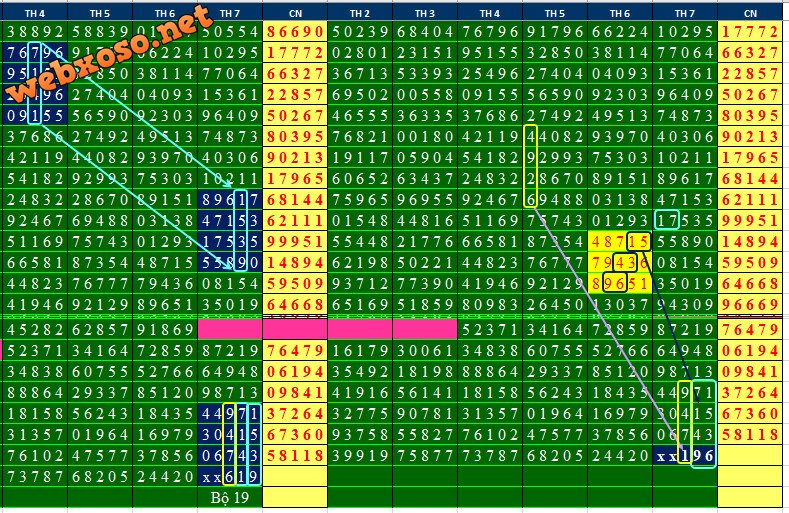Select the 60652 cell
Viewport: 789px width, 513px height.
click(360, 179)
